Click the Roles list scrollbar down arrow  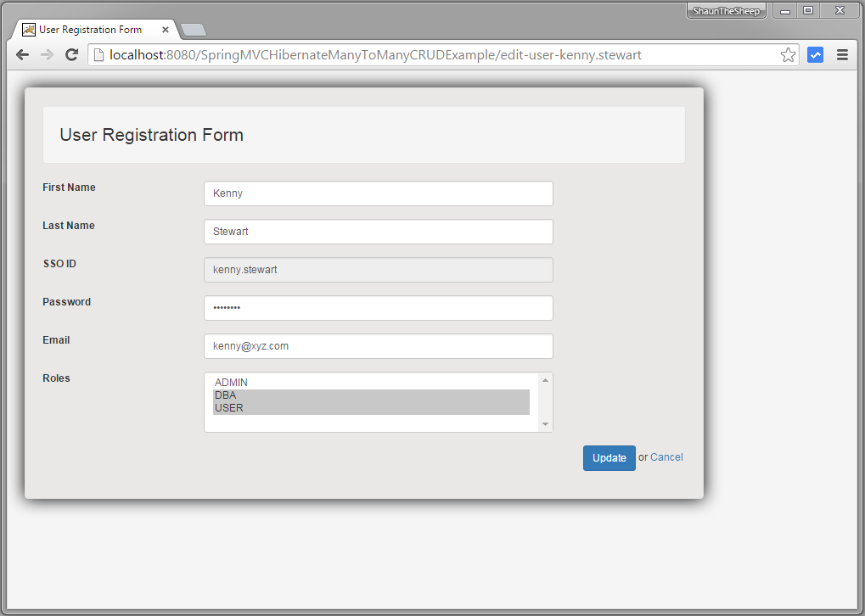pos(546,426)
